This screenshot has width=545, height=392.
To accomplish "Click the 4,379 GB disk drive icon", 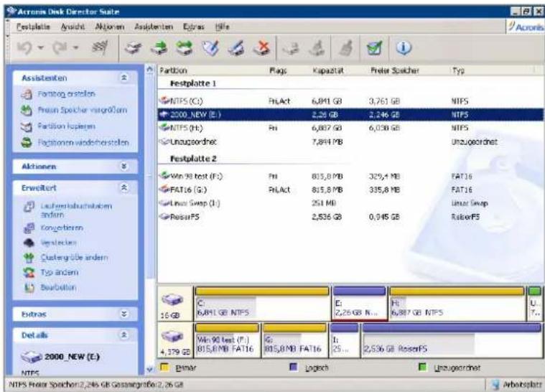I will click(172, 337).
